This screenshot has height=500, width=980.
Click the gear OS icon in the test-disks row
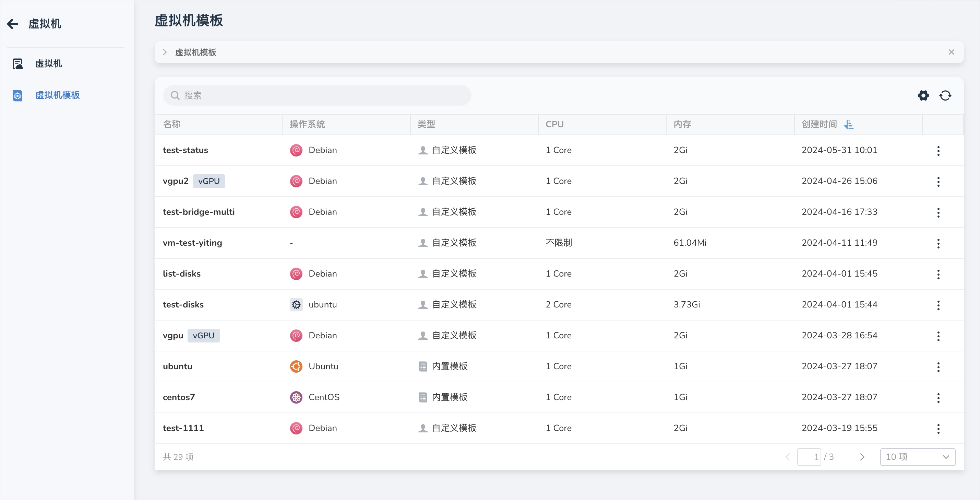(x=296, y=304)
